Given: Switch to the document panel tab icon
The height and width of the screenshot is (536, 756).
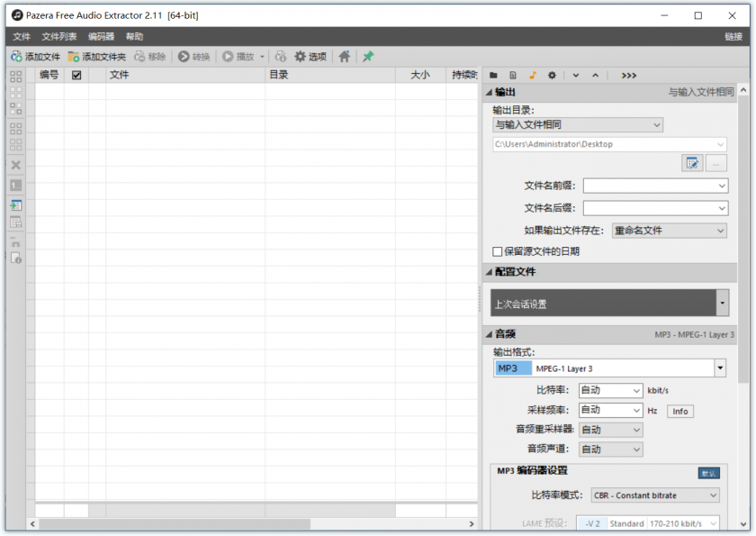Looking at the screenshot, I should click(513, 76).
